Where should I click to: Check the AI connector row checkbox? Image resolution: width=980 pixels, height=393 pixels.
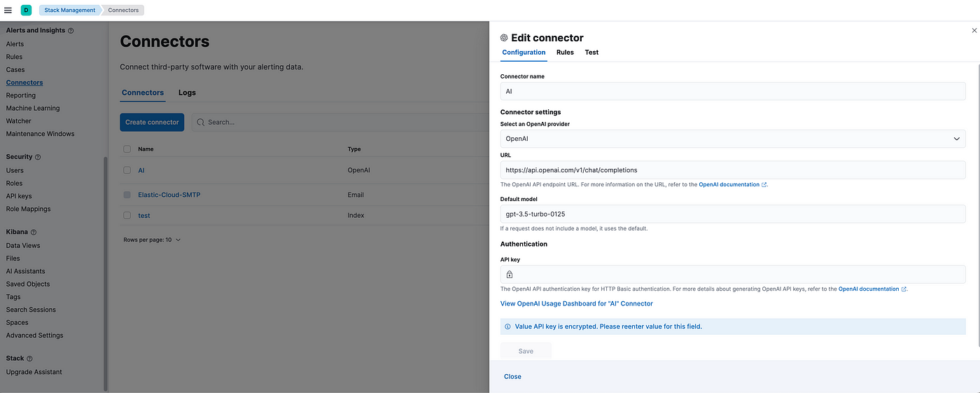tap(127, 170)
